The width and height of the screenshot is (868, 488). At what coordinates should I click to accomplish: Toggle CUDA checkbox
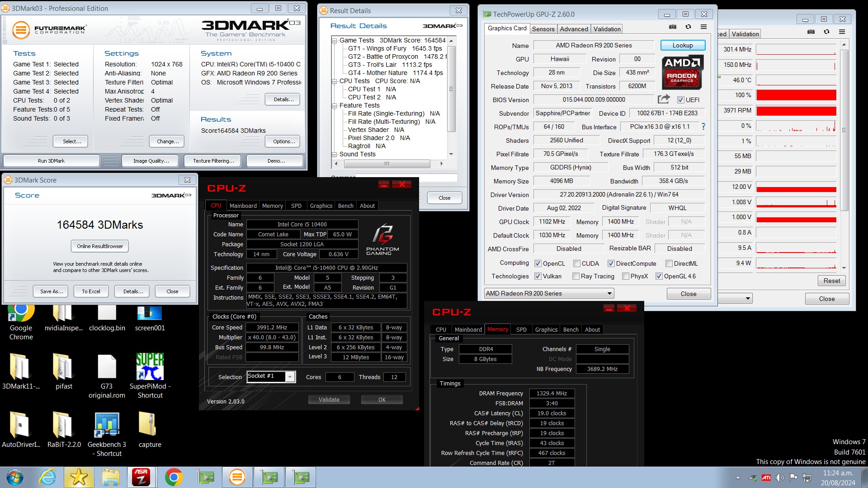click(576, 263)
